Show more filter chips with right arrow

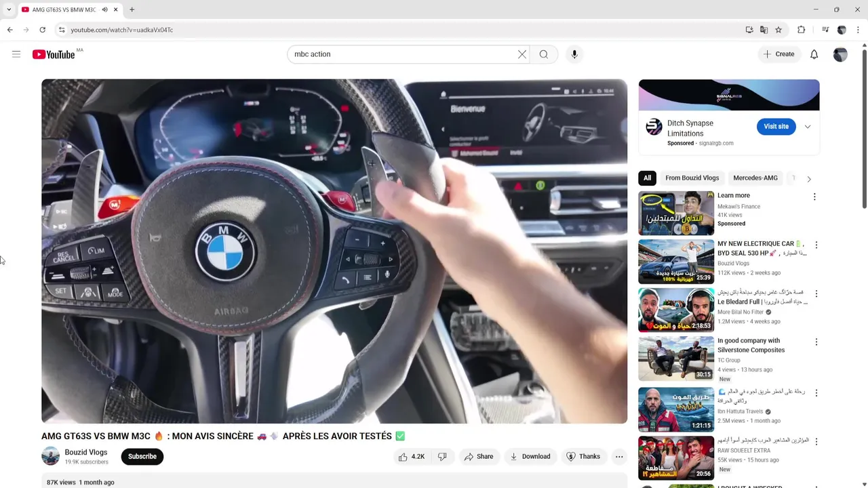(808, 179)
